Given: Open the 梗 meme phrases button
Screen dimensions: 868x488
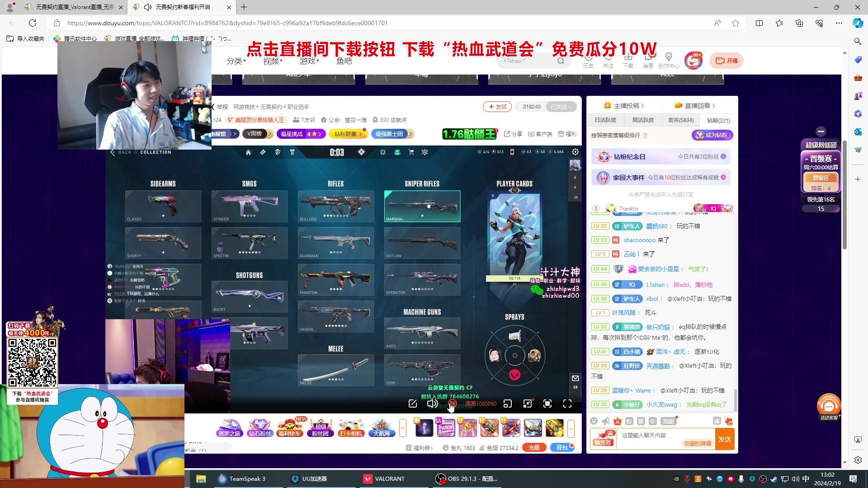Looking at the screenshot, I should tap(641, 421).
